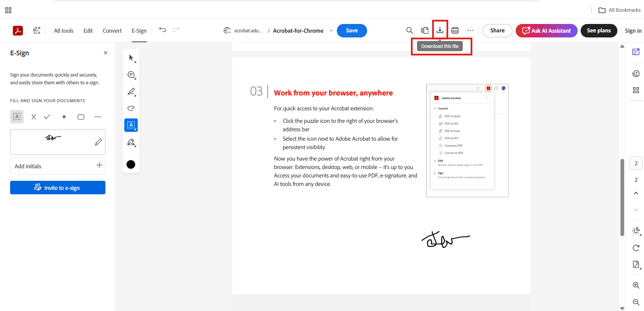
Task: Select the rounded rectangle fill tool
Action: 81,117
